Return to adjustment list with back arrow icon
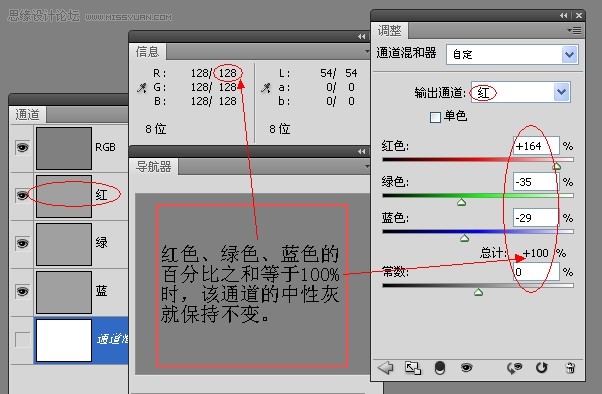The height and width of the screenshot is (394, 602). [x=386, y=368]
